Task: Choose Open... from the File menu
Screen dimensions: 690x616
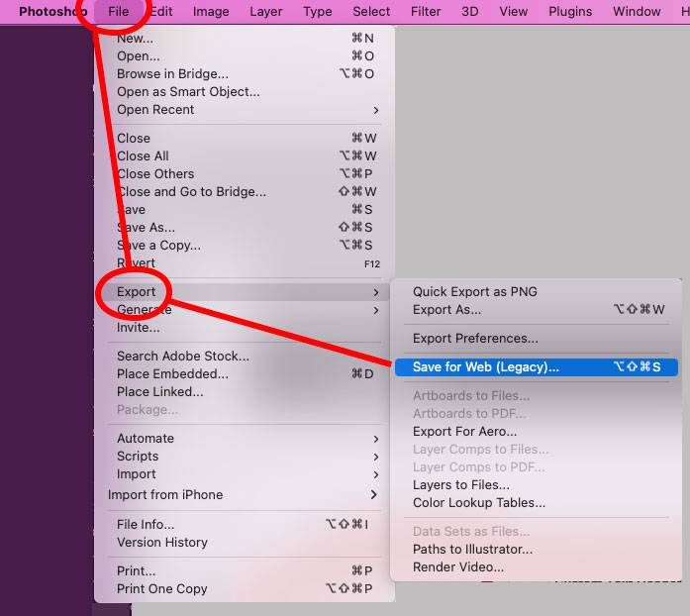Action: pyautogui.click(x=245, y=56)
